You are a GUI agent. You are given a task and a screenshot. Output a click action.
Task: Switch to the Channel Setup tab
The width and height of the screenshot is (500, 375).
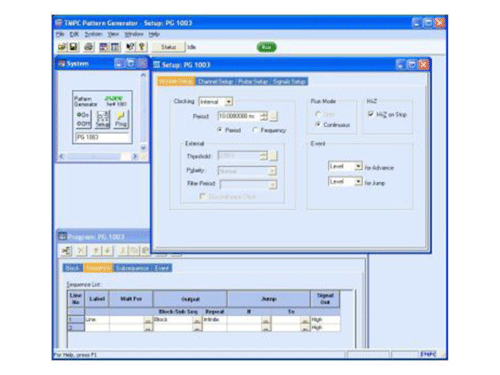215,81
